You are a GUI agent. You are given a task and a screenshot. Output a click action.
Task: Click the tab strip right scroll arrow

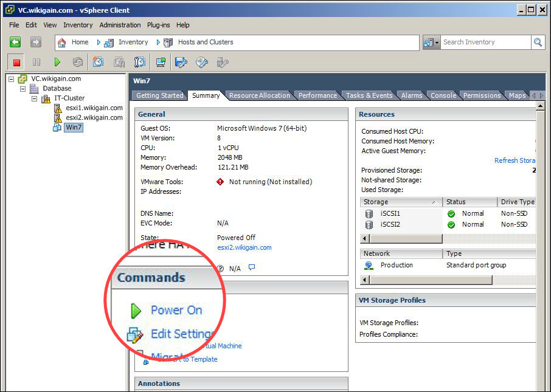541,95
